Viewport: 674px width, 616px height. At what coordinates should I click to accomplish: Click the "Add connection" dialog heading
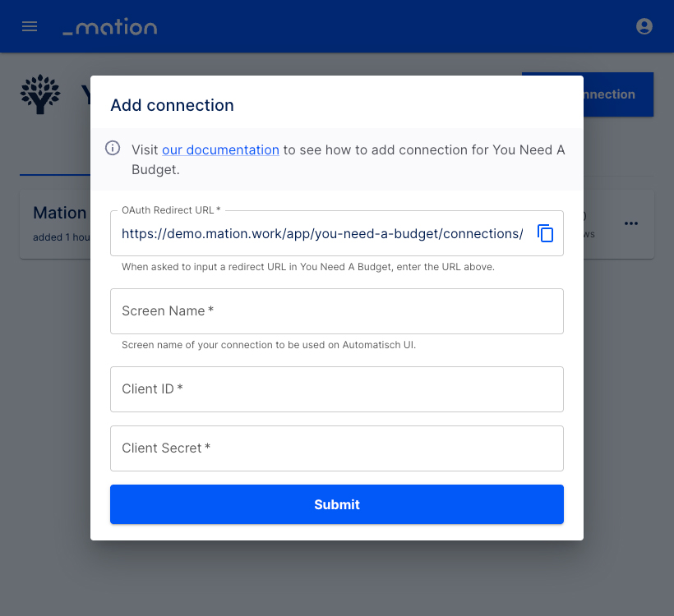pos(172,105)
